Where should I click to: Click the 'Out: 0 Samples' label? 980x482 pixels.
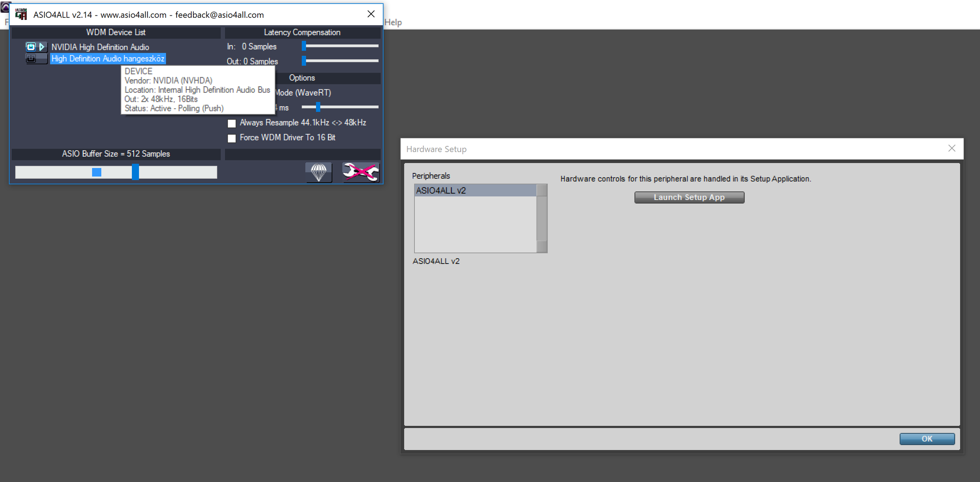(252, 61)
